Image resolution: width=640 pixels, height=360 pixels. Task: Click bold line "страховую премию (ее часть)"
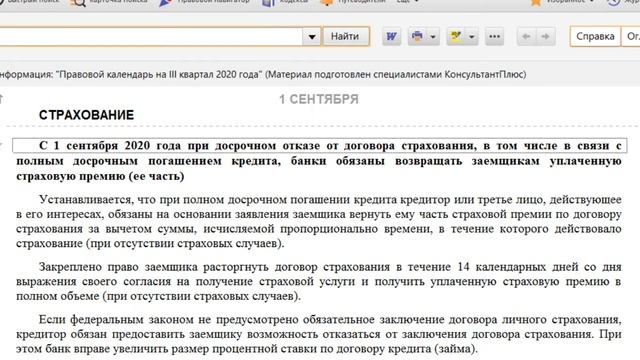click(100, 176)
